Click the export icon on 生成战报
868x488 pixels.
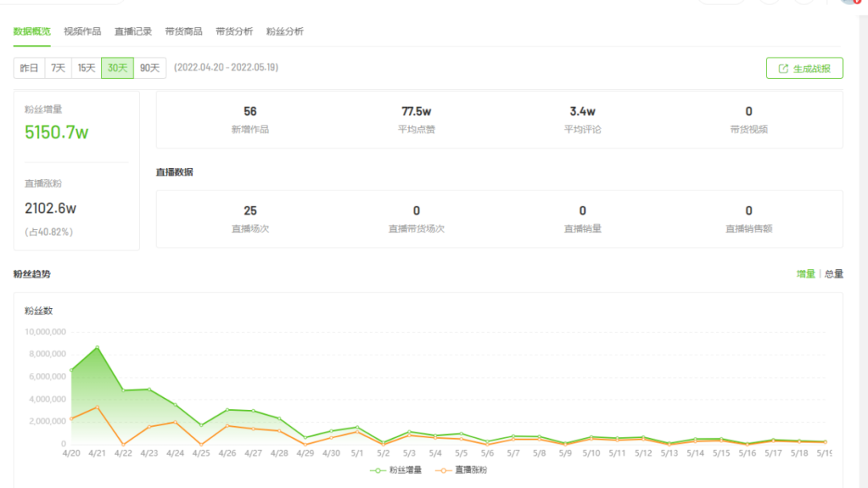pyautogui.click(x=784, y=69)
